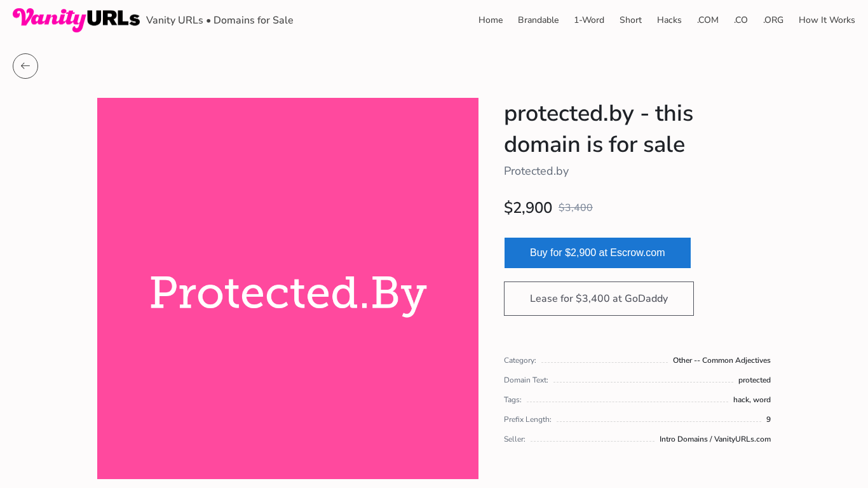Browse .ORG domains in navigation
Viewport: 868px width, 488px height.
pos(773,20)
